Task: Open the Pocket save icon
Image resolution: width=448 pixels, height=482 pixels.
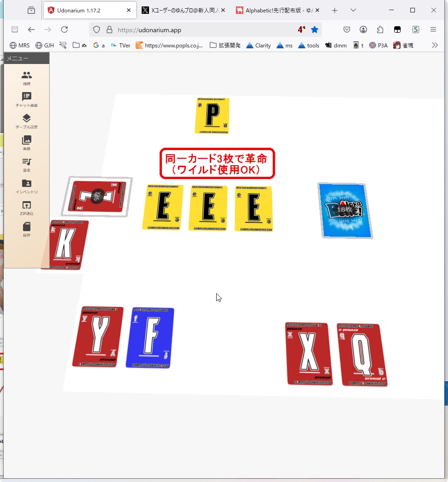Action: tap(347, 29)
